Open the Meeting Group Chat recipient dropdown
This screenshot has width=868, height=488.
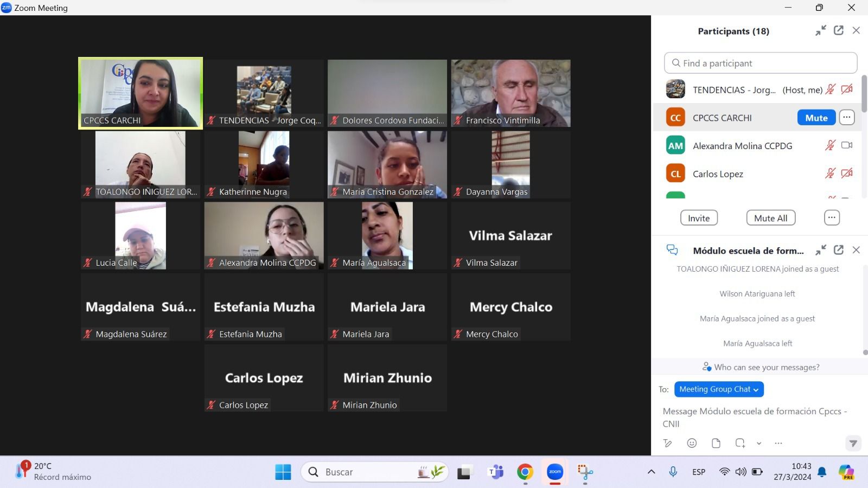(719, 389)
